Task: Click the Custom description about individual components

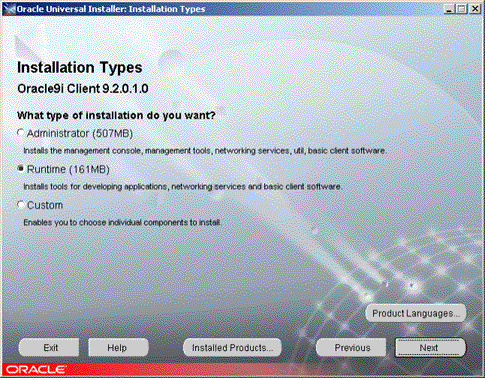Action: pyautogui.click(x=122, y=222)
